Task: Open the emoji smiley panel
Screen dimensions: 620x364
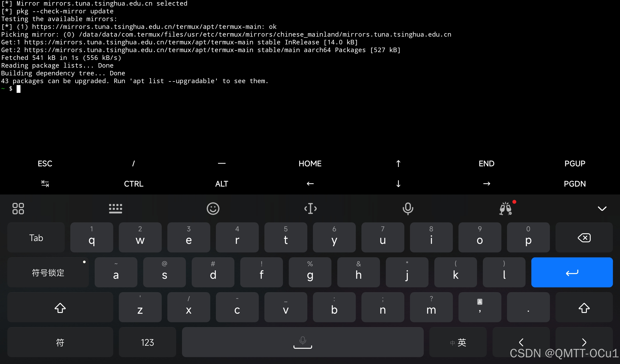Action: (x=213, y=209)
